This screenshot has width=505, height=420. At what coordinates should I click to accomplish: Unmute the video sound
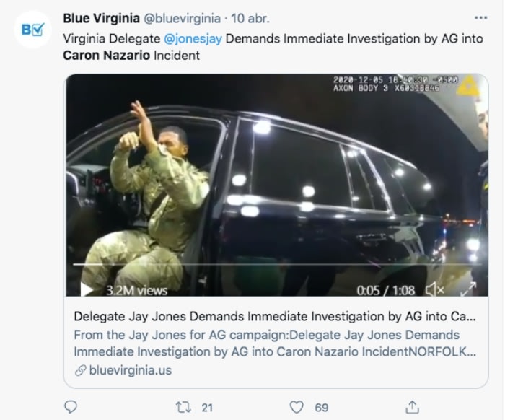pos(434,290)
